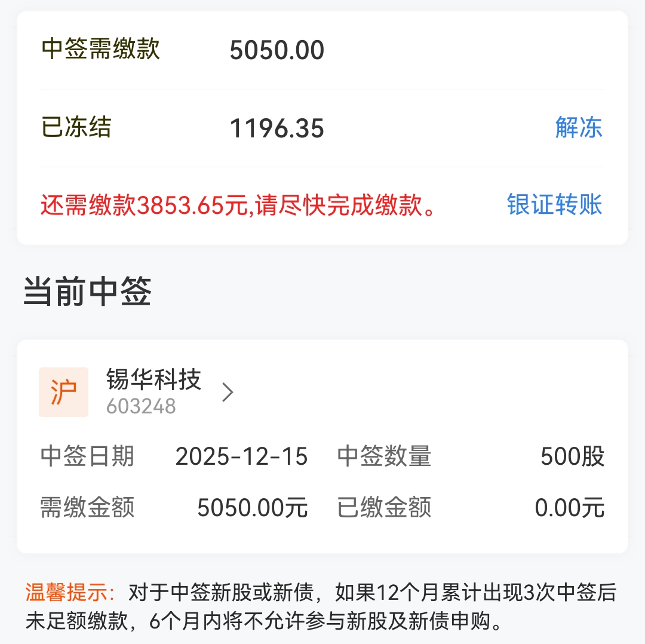Click the orange 沪 exchange badge

coord(63,392)
